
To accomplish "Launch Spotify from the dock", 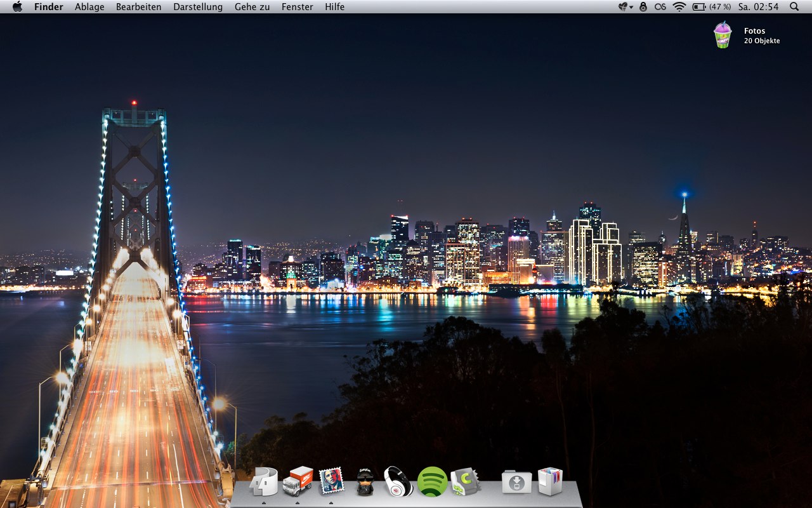I will coord(433,481).
